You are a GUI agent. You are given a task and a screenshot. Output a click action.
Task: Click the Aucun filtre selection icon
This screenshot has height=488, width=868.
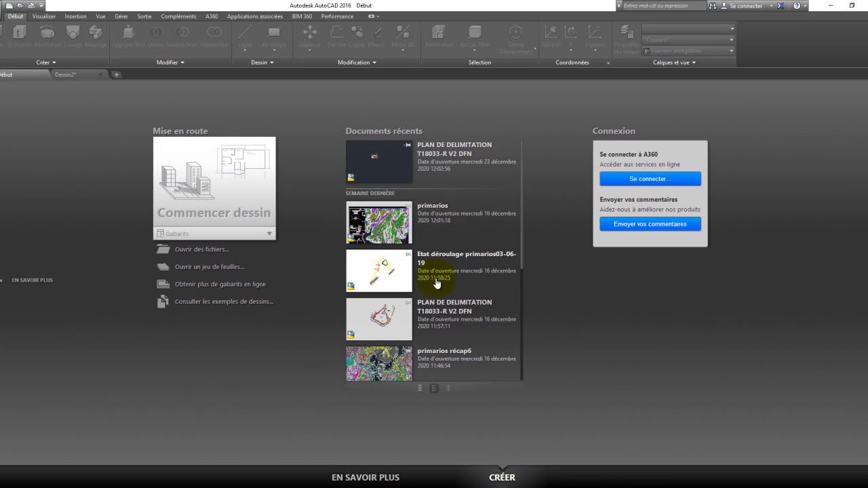pyautogui.click(x=475, y=32)
